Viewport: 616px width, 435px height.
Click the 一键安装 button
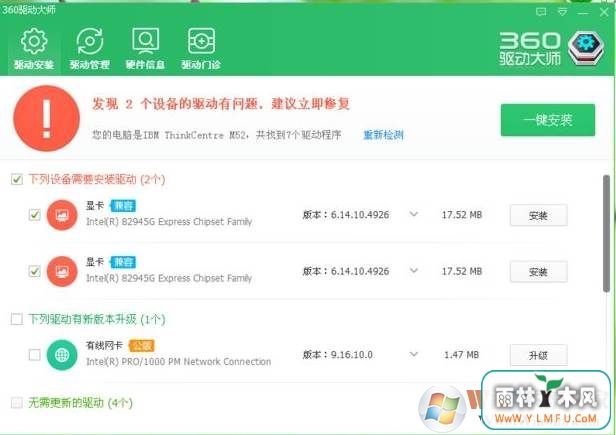point(548,120)
